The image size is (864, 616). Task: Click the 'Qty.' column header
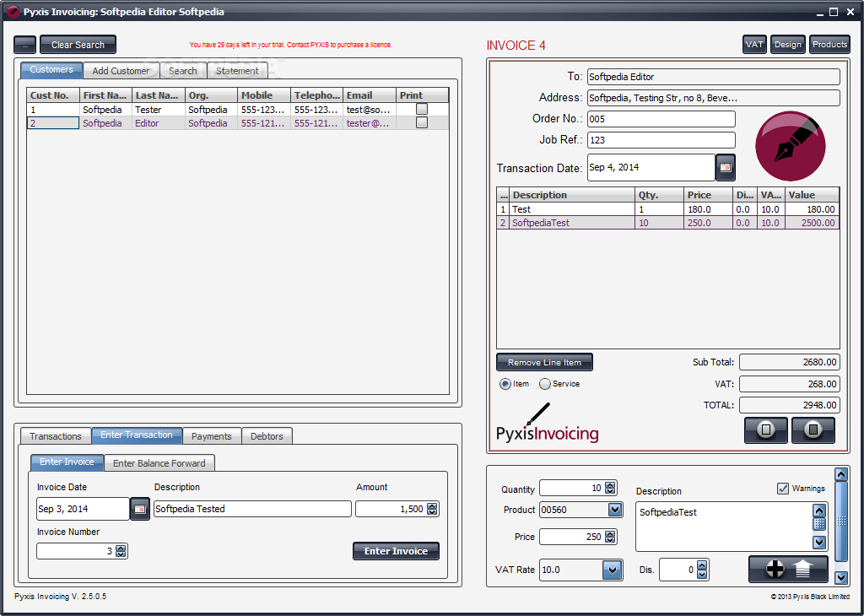[660, 195]
